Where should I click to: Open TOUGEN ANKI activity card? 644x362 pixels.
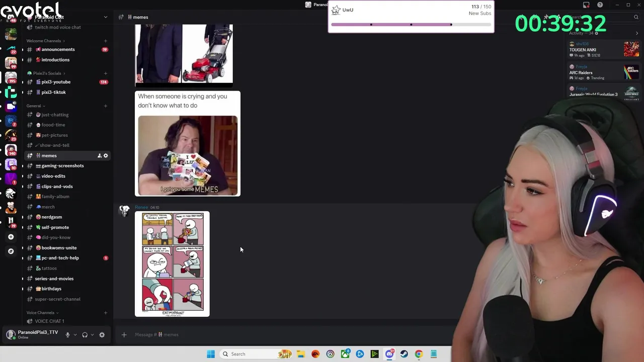[604, 50]
